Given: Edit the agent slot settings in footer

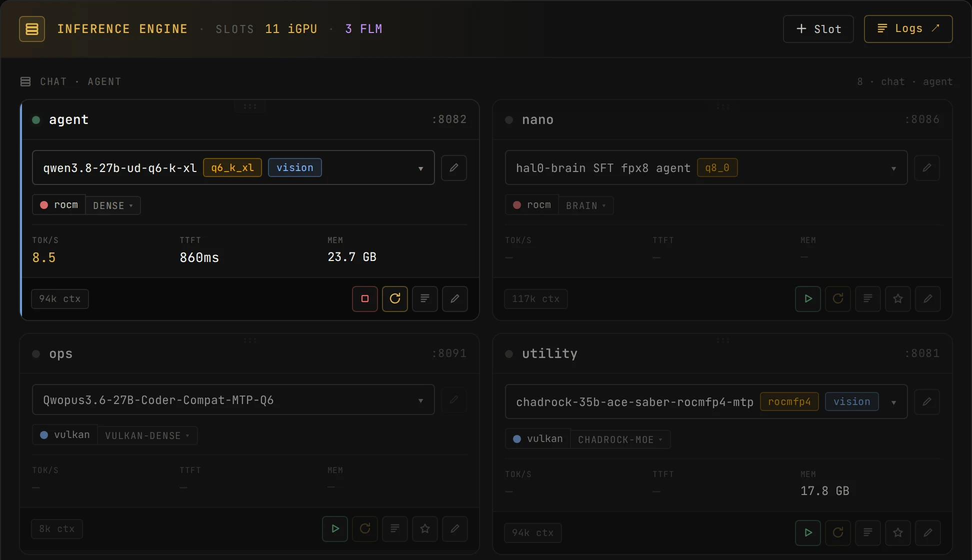Looking at the screenshot, I should (x=455, y=299).
